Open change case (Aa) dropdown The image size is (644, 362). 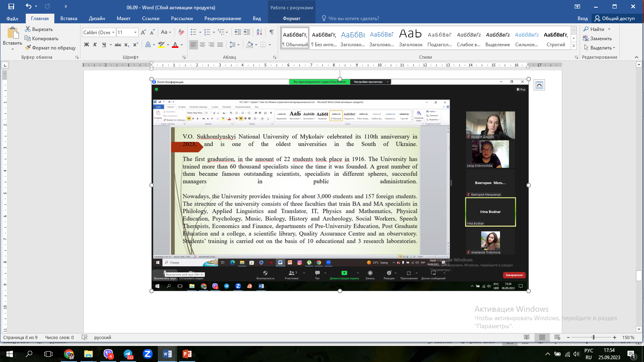pyautogui.click(x=166, y=32)
